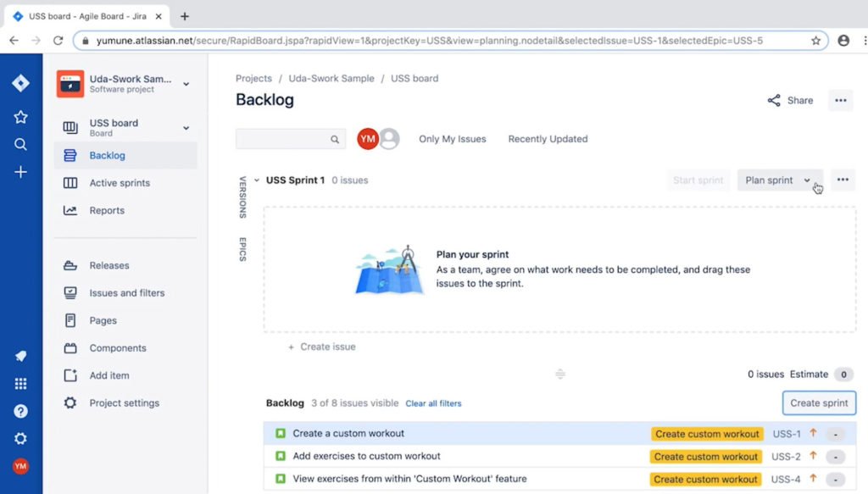
Task: Open USS Sprint 1 more actions menu
Action: pyautogui.click(x=843, y=180)
